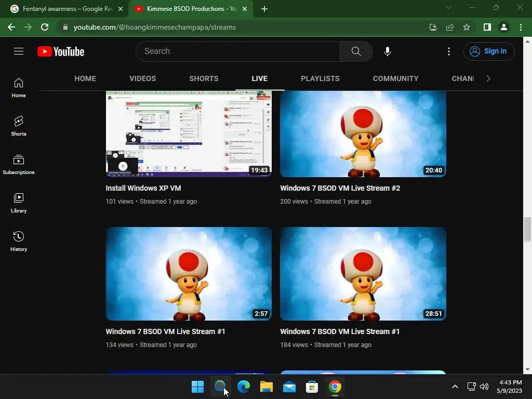This screenshot has height=399, width=532.
Task: Open the Chrome profile icon
Action: click(x=504, y=27)
